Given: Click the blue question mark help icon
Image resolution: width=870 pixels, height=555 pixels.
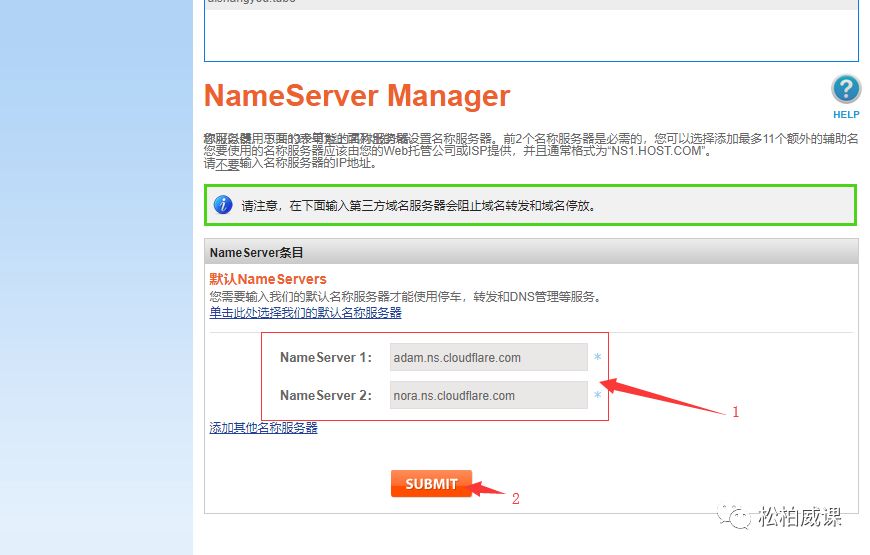Looking at the screenshot, I should pos(846,89).
